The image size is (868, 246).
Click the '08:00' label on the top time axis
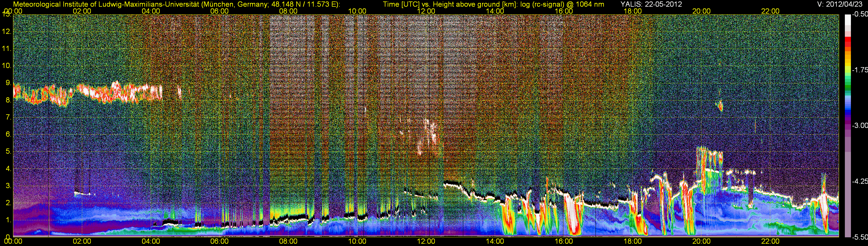click(x=288, y=11)
